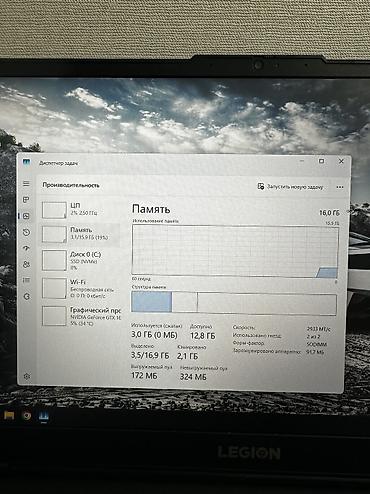Click the 2,1 ГБ cached value

(x=187, y=356)
